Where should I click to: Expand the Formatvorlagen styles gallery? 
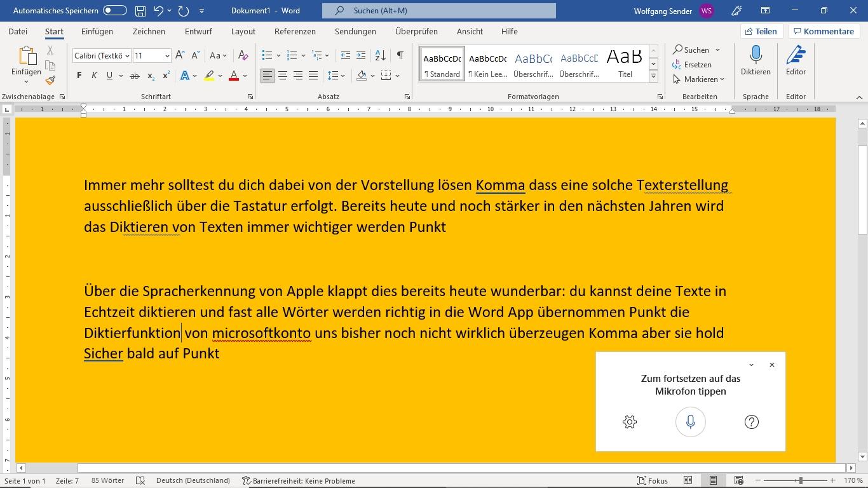pyautogui.click(x=653, y=76)
